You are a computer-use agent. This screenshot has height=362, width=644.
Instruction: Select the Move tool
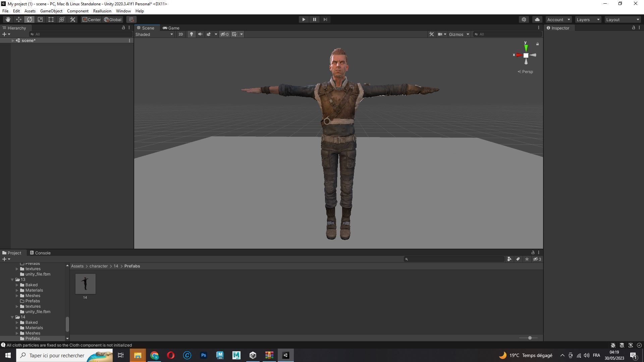pyautogui.click(x=19, y=19)
